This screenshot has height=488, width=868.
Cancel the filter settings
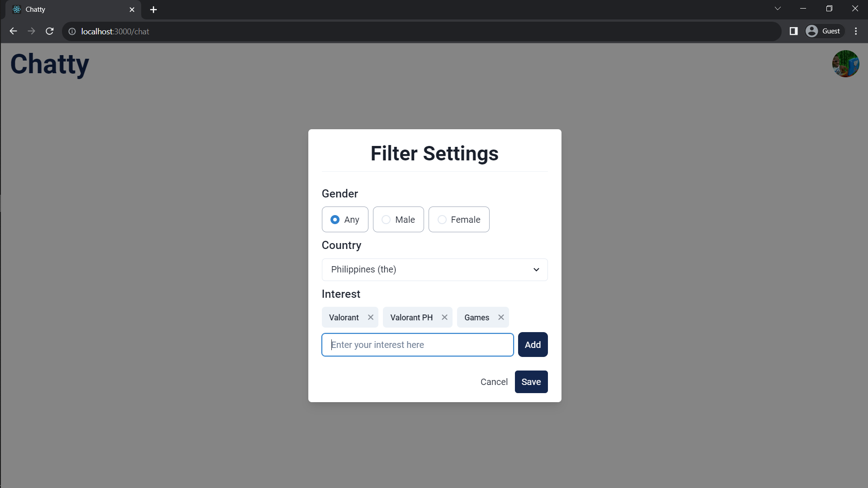(x=494, y=382)
